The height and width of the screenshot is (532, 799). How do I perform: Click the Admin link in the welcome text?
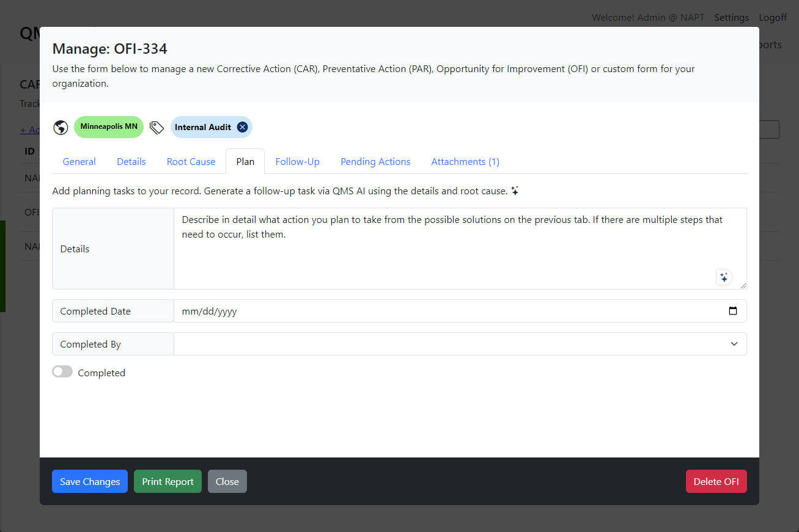click(651, 17)
